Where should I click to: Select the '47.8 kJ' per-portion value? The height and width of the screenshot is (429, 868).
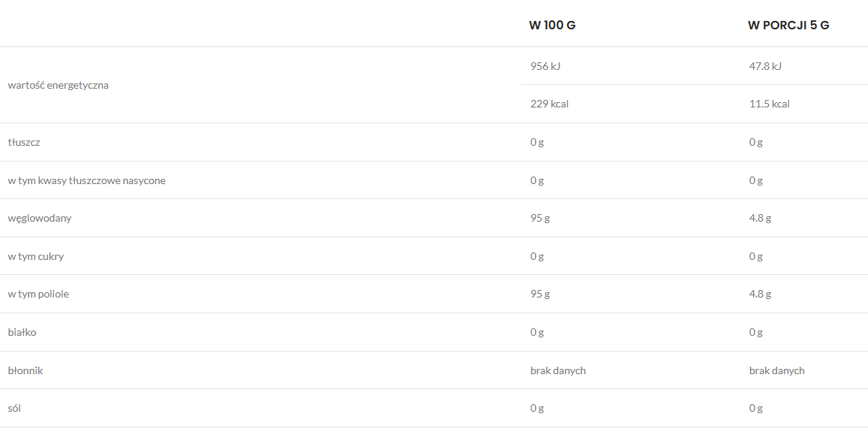[x=765, y=66]
